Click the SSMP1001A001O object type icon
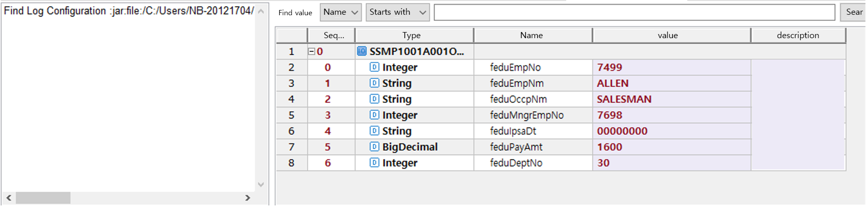 (x=362, y=51)
